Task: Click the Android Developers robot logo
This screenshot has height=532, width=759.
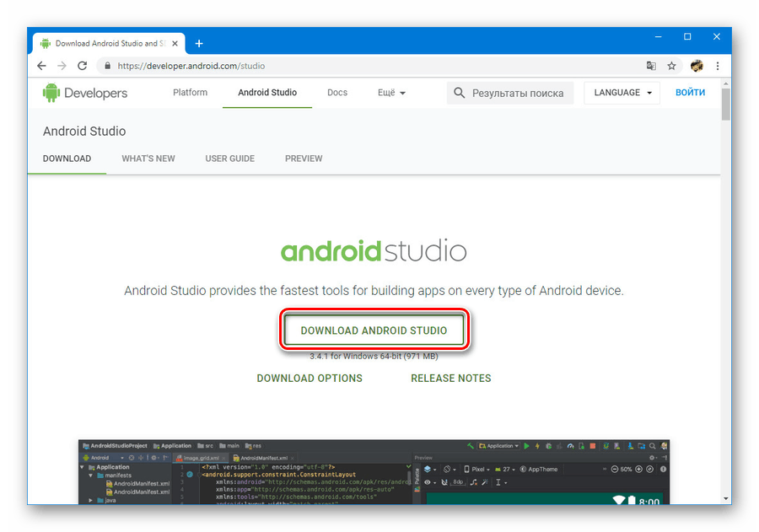Action: coord(52,93)
